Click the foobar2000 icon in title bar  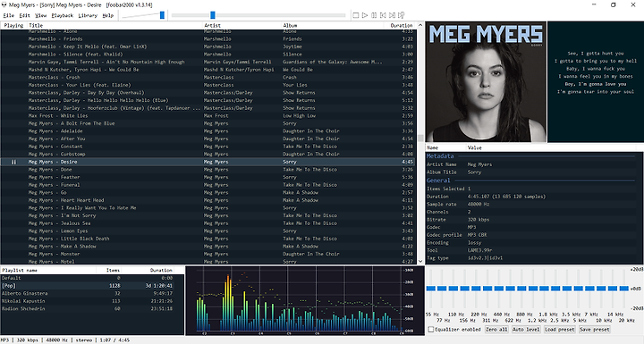point(4,5)
